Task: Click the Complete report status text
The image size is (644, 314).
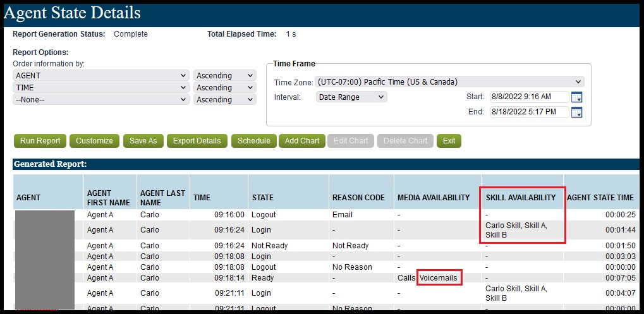Action: pos(131,35)
